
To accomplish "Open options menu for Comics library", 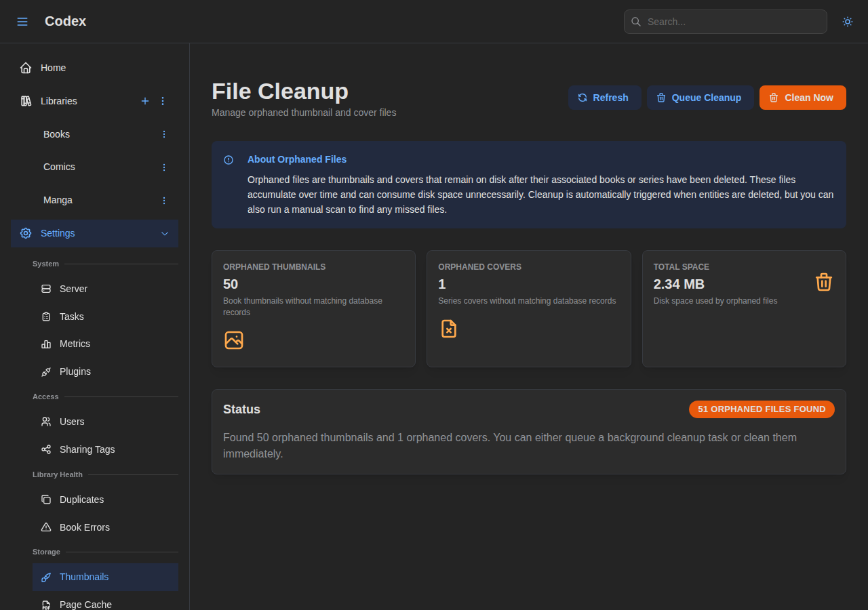I will 163,167.
